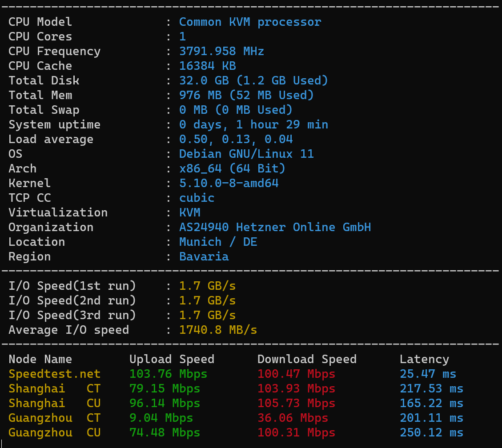Select Guangzhou CT upload speed 9.04 Mbps

pos(161,418)
